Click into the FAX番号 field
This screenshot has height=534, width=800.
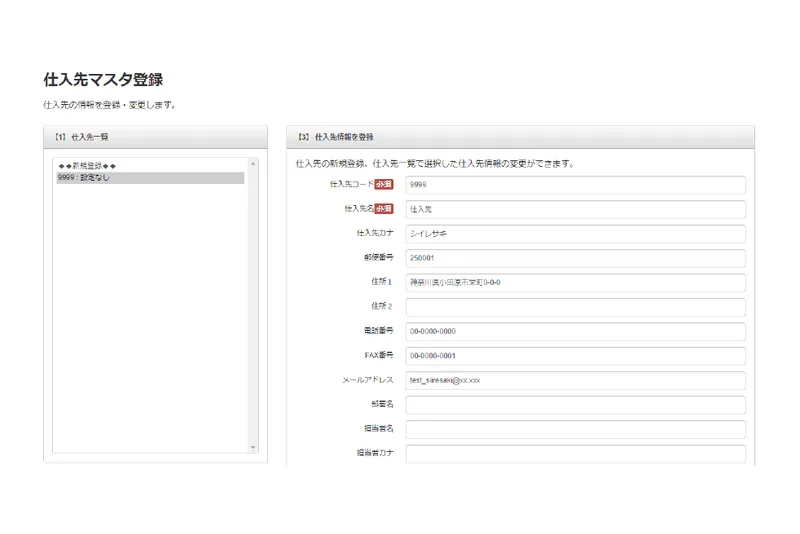pos(576,356)
